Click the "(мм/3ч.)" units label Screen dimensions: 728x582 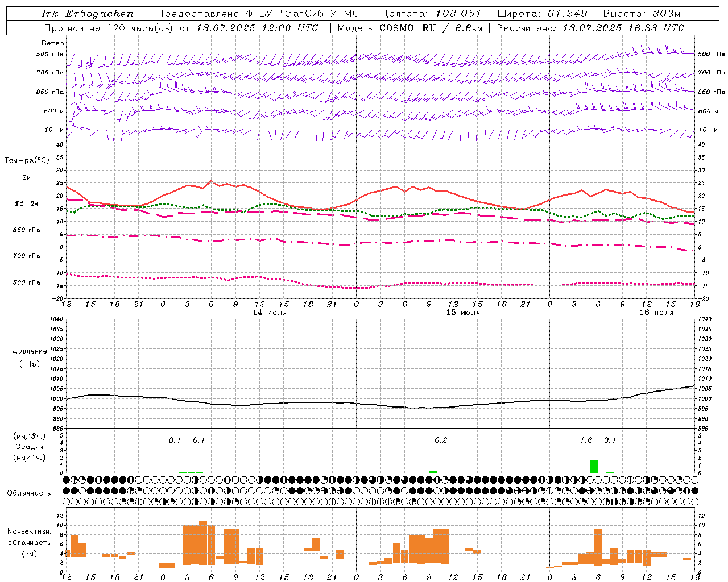(x=29, y=436)
